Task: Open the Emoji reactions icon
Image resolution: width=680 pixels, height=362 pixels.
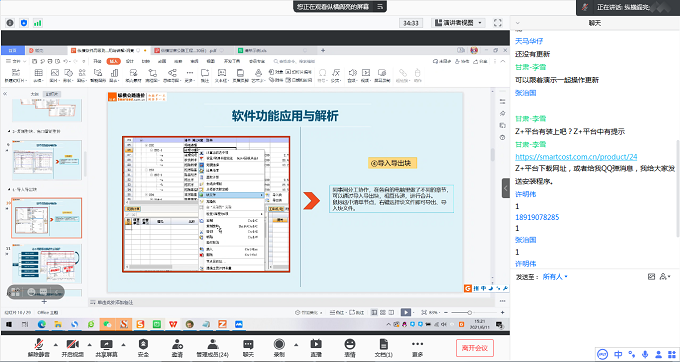Action: tap(350, 348)
